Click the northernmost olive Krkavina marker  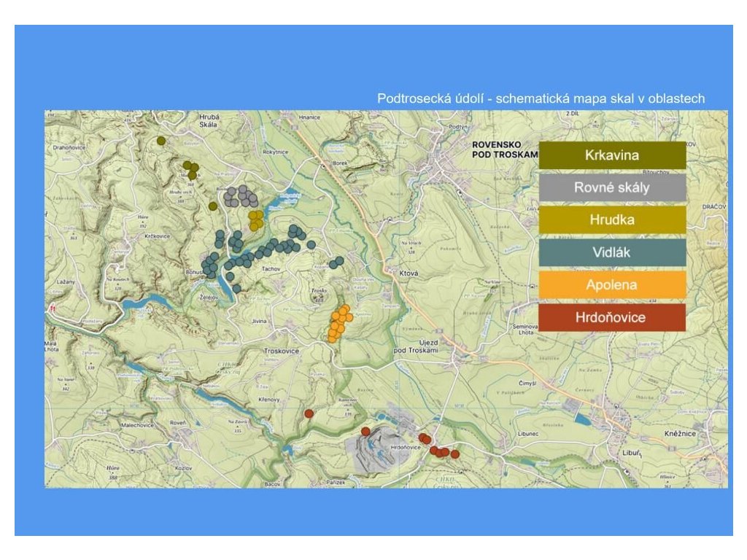click(161, 141)
